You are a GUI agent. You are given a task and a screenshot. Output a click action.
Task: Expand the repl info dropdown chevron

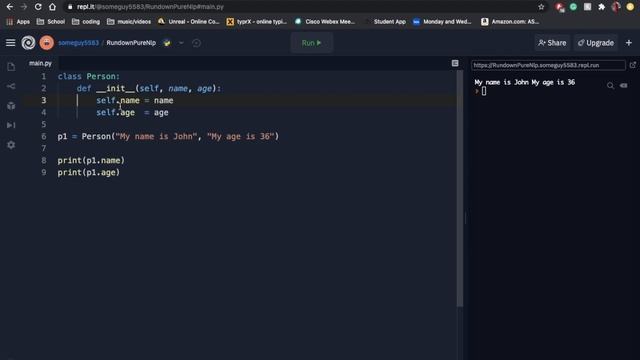pyautogui.click(x=181, y=43)
